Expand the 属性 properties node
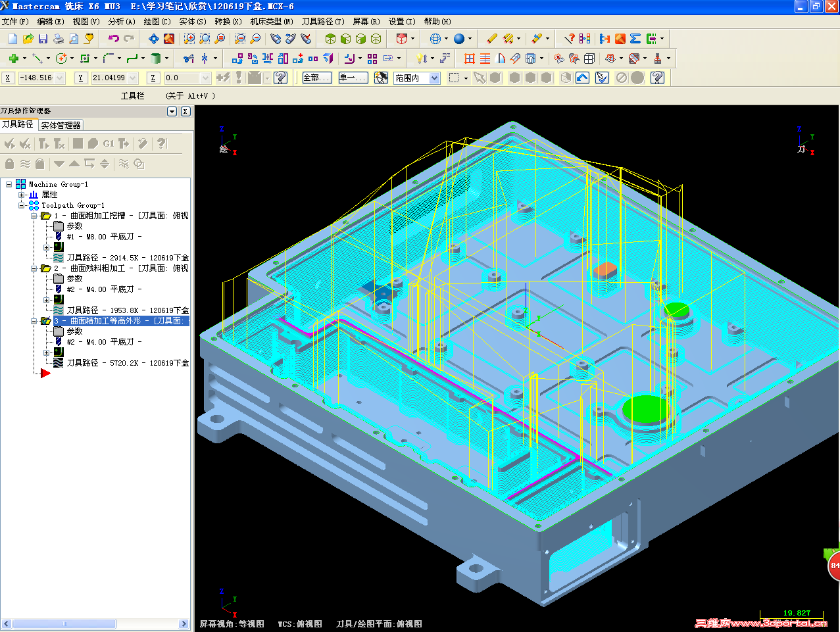This screenshot has width=840, height=632. (x=21, y=195)
